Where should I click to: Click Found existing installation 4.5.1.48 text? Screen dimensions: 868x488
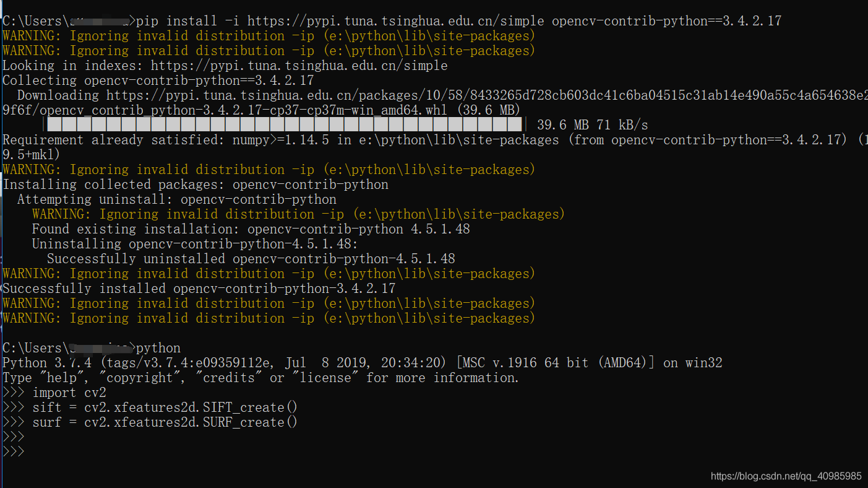pyautogui.click(x=251, y=229)
